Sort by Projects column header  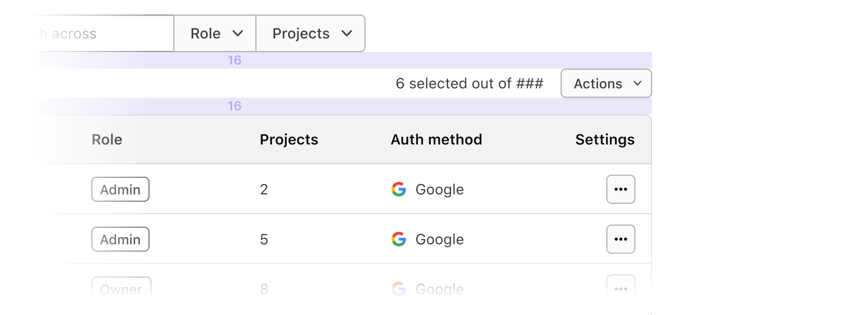[x=289, y=140]
